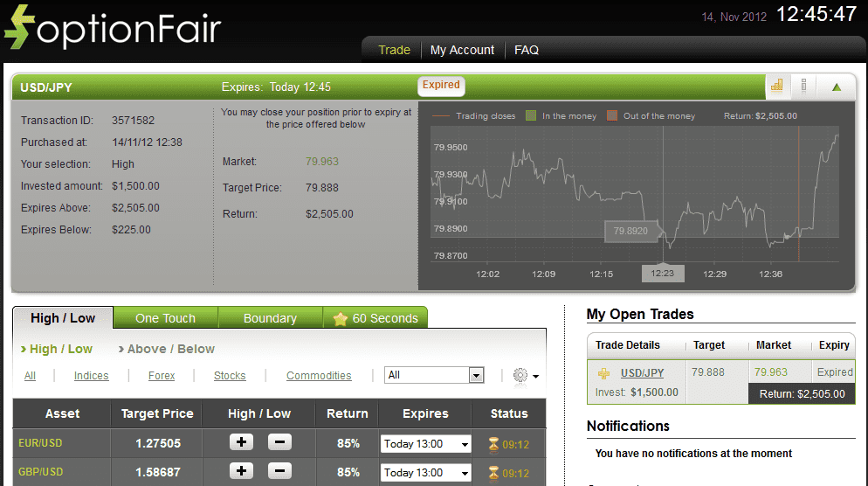
Task: Click the Out of the money legend swatch
Action: (x=611, y=115)
